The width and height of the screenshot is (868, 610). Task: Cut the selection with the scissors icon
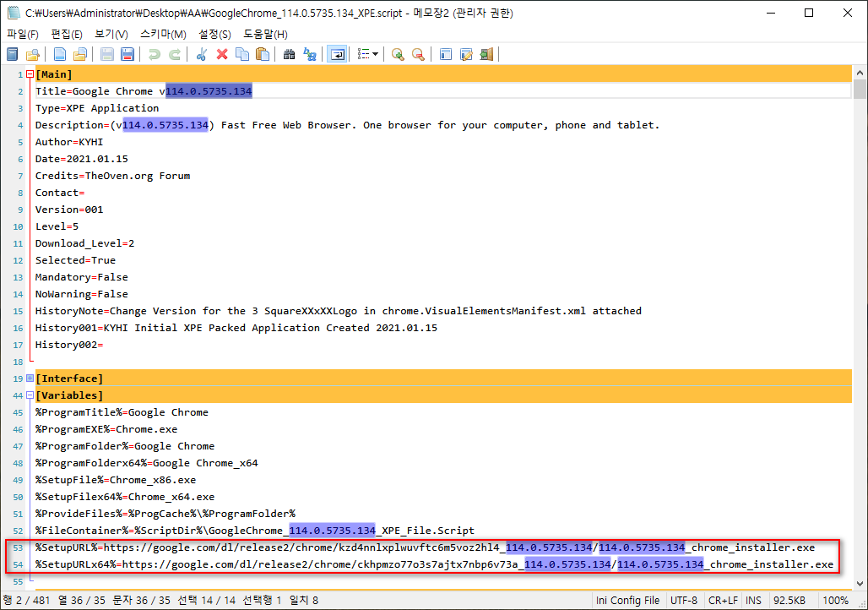(202, 54)
